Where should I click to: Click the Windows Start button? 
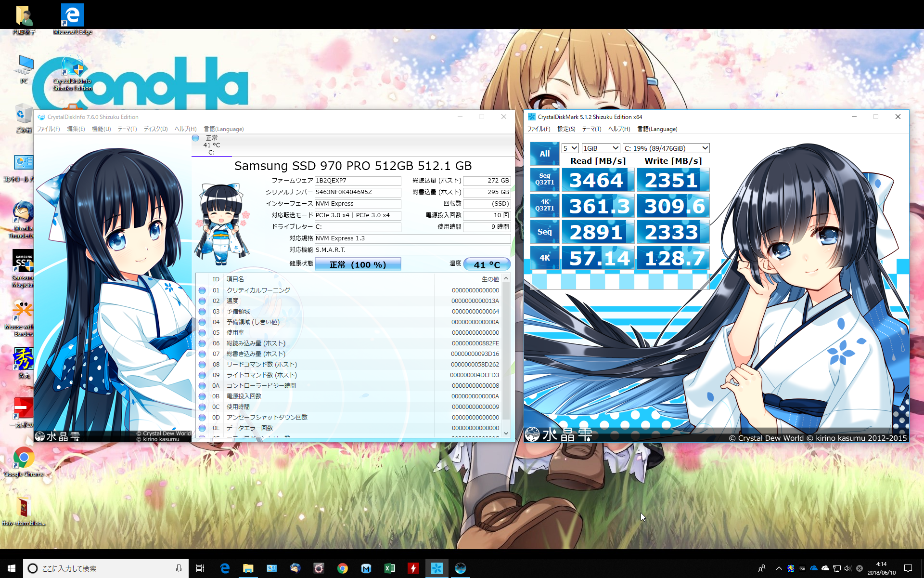pos(12,568)
